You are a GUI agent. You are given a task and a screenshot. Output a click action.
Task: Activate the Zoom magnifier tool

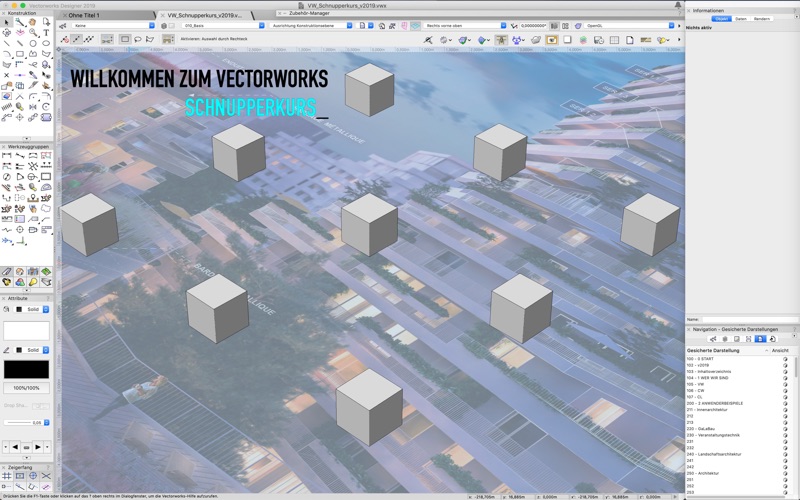click(33, 32)
